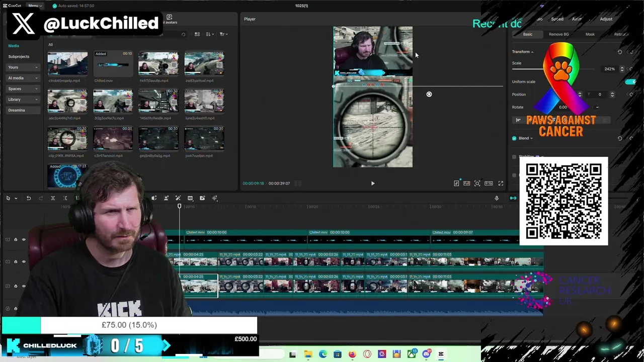This screenshot has height=362, width=644.
Task: Split the clip at playhead
Action: click(x=53, y=198)
